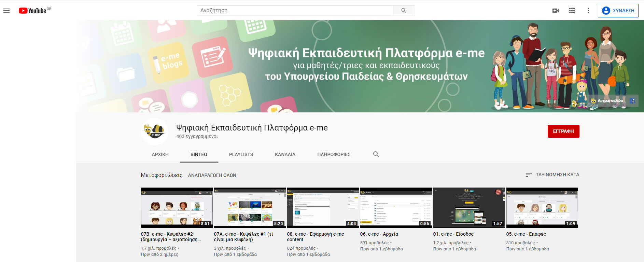Expand the ΤΑΞΙΝΟΜΗΣΗ ΚΑΤΑ sort dropdown
The width and height of the screenshot is (644, 262).
552,175
